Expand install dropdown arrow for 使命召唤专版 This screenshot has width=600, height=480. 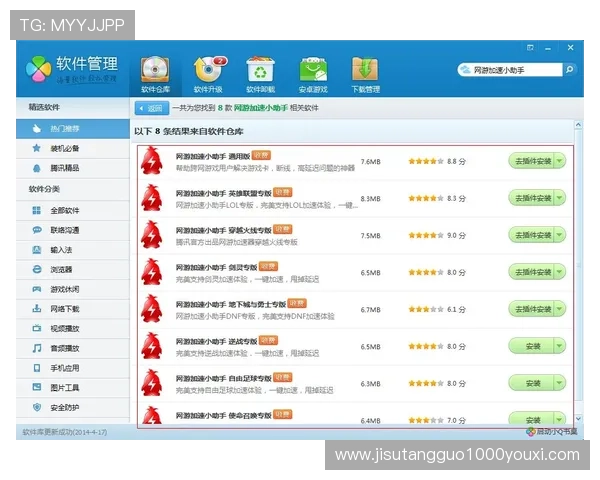coord(560,419)
